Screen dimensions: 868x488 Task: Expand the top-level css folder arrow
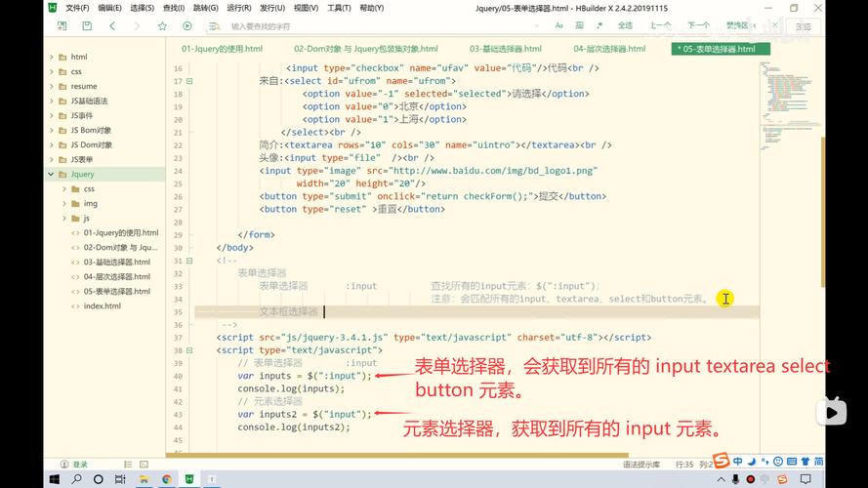[52, 71]
